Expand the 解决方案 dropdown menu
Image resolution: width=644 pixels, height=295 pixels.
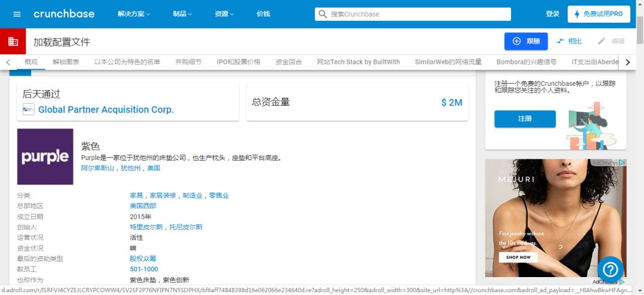134,14
